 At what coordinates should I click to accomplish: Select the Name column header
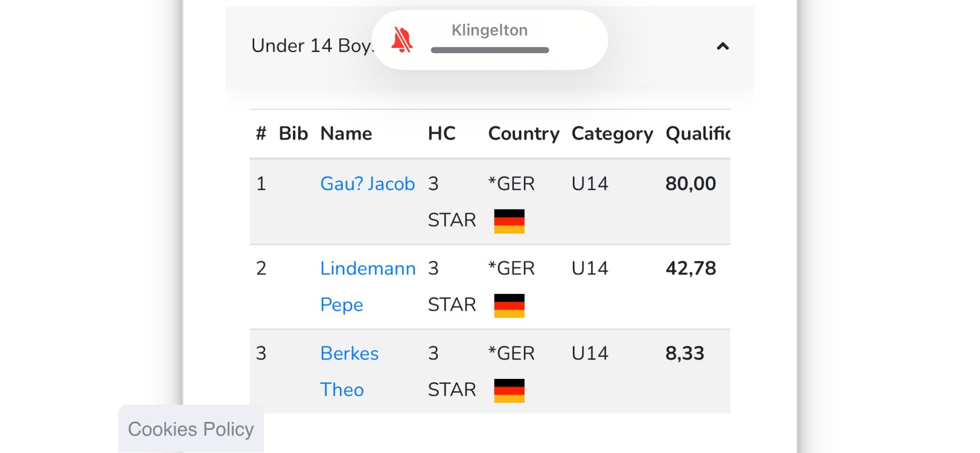346,134
